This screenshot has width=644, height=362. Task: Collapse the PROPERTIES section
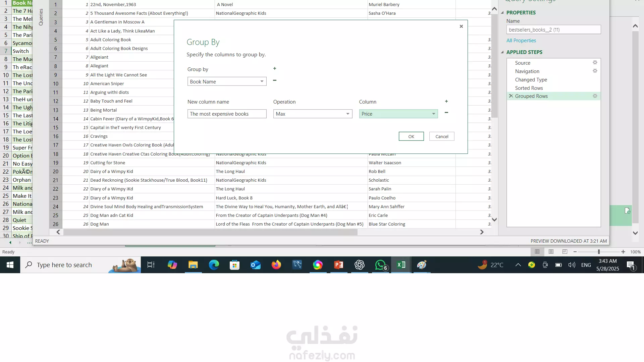point(502,13)
